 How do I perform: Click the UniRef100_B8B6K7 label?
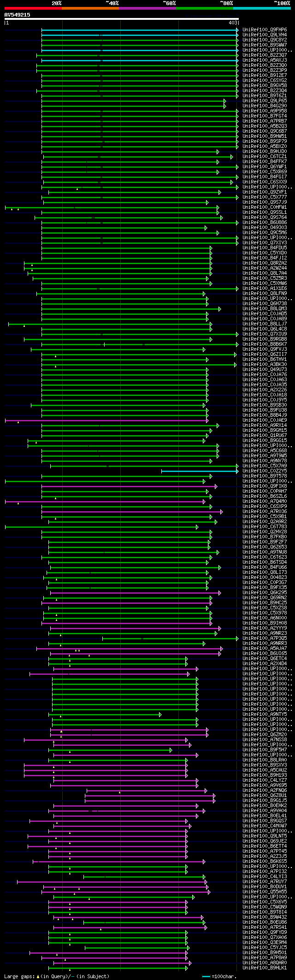(x=265, y=344)
